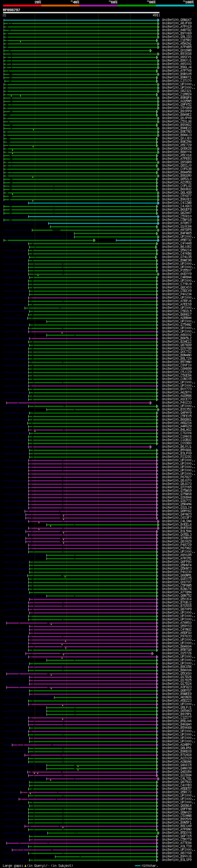Open label UniRef100_Q5R4M4
The width and height of the screenshot is (197, 868).
tap(177, 504)
